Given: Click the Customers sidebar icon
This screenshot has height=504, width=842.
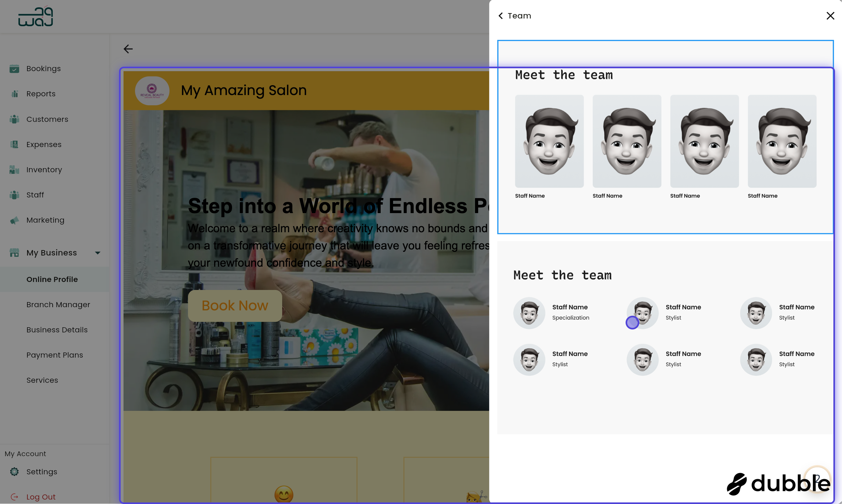Looking at the screenshot, I should (x=14, y=119).
